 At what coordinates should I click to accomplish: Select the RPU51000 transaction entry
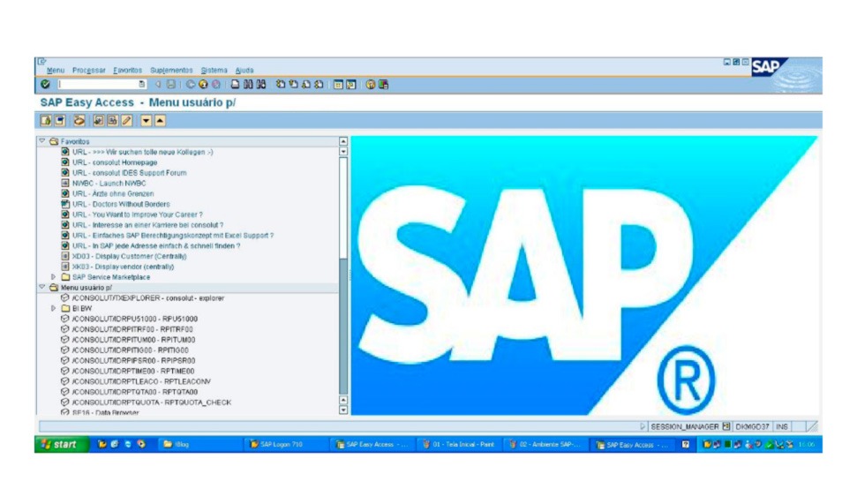(x=135, y=319)
